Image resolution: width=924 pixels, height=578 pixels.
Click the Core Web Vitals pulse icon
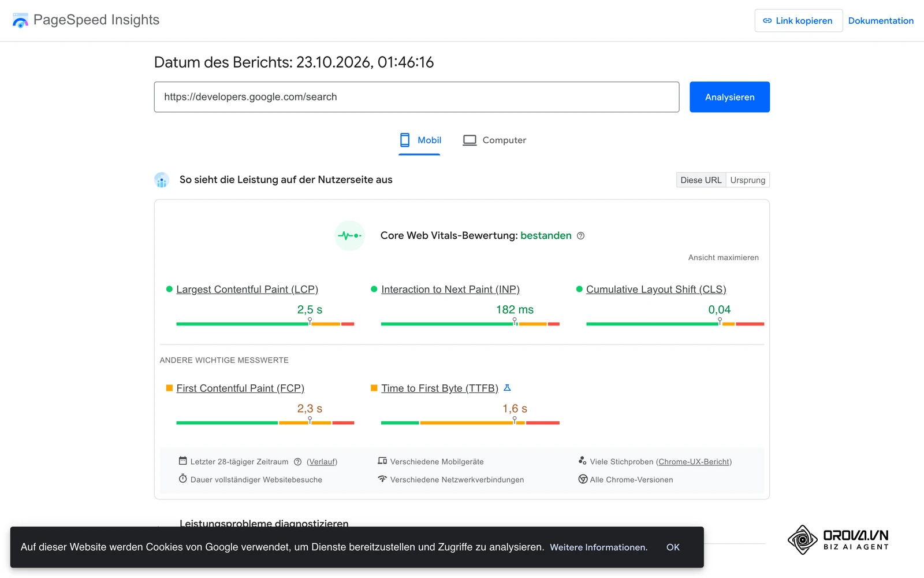350,236
